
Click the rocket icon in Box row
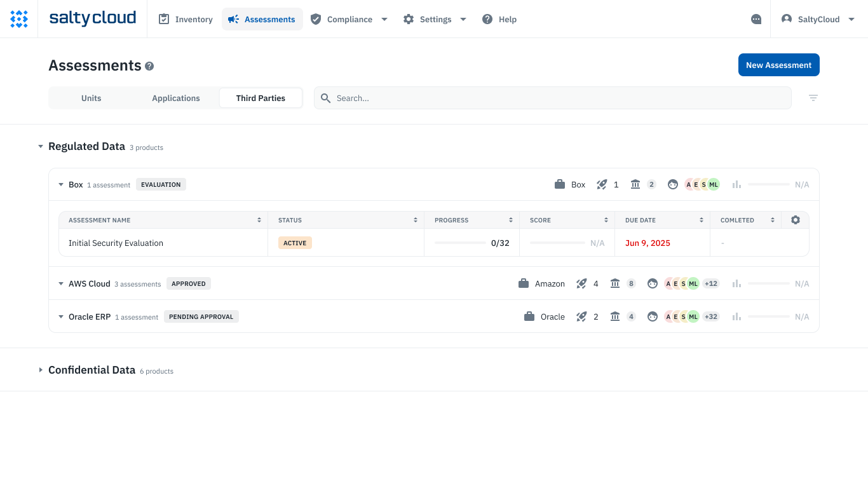tap(602, 184)
